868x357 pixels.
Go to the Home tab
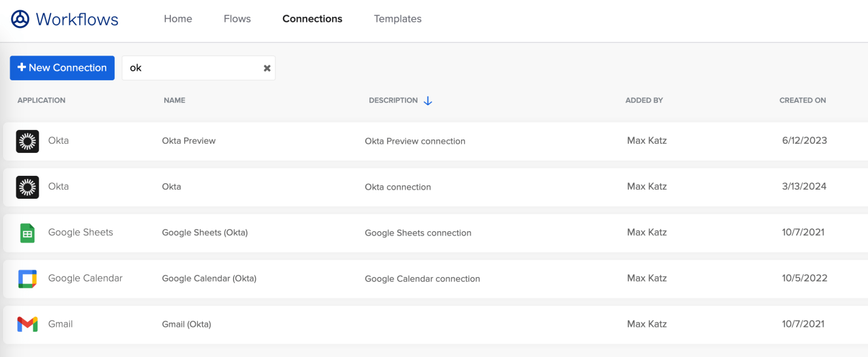pyautogui.click(x=177, y=19)
